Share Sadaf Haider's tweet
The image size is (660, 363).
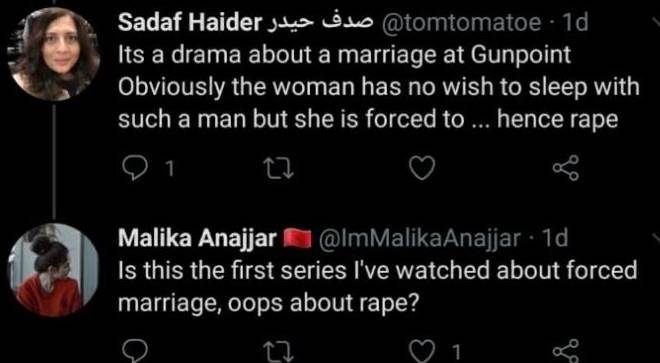click(x=566, y=169)
